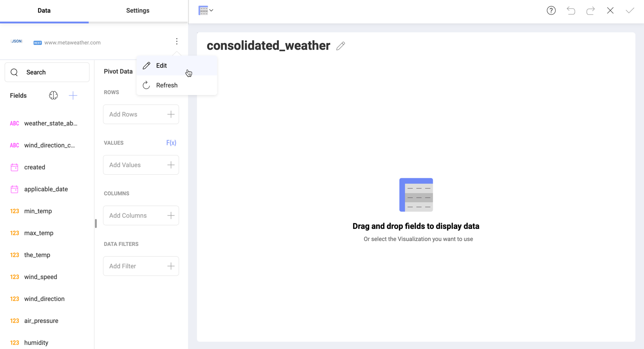Screen dimensions: 644x349
Task: Click the brain-shaped insights icon next to Fields
Action: tap(53, 95)
